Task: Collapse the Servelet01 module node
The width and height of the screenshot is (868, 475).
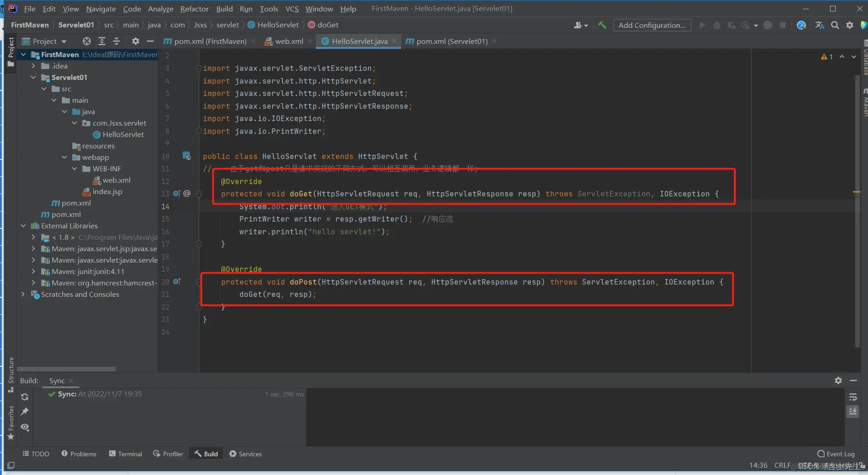Action: (33, 77)
